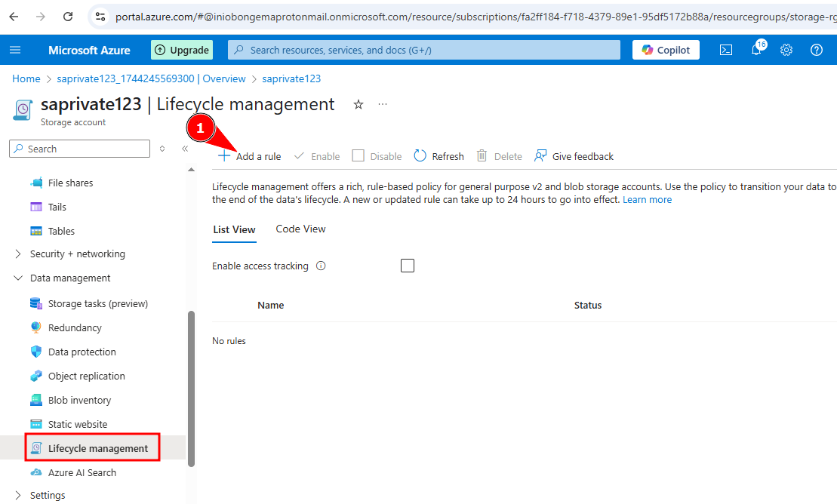This screenshot has width=837, height=504.
Task: Switch to the Code View tab
Action: point(300,229)
